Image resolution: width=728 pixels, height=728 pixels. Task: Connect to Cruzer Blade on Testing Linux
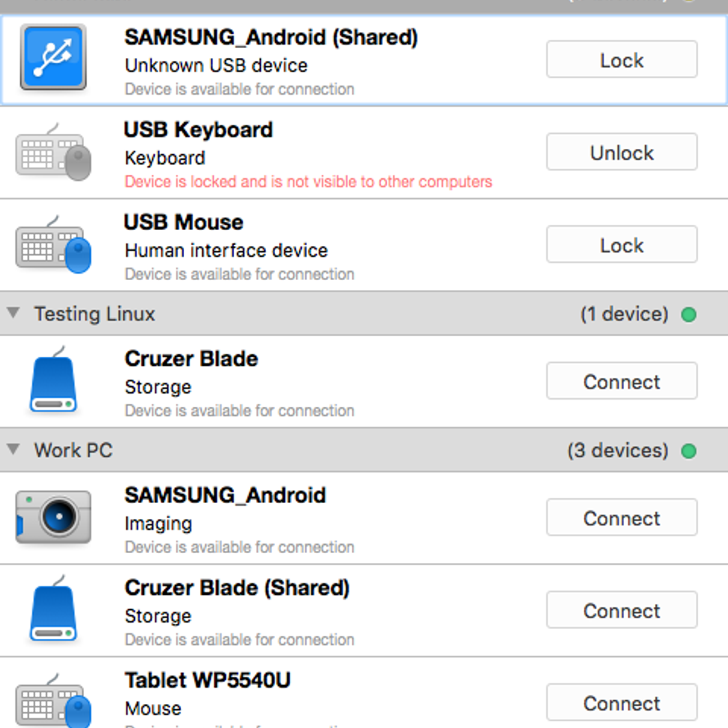622,381
